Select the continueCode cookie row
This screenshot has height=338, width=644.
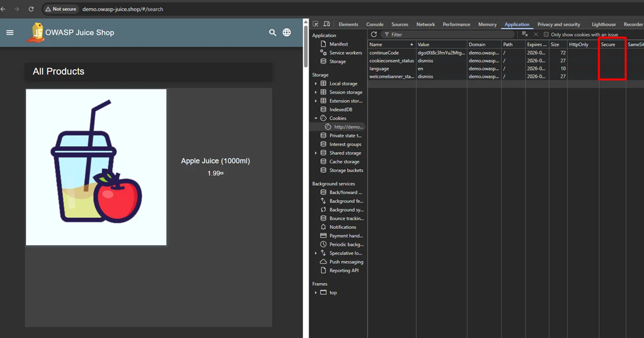(x=505, y=53)
